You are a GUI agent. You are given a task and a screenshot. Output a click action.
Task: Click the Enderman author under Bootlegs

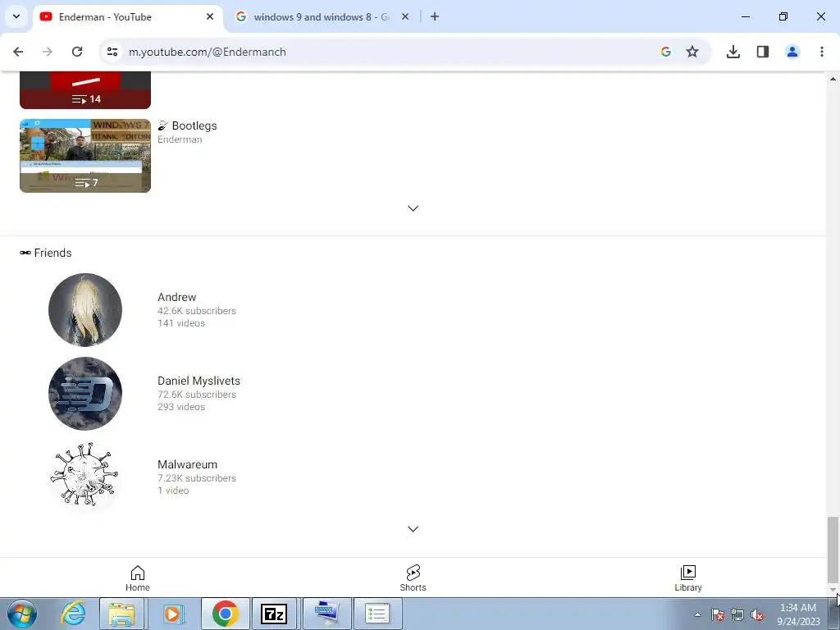(180, 139)
